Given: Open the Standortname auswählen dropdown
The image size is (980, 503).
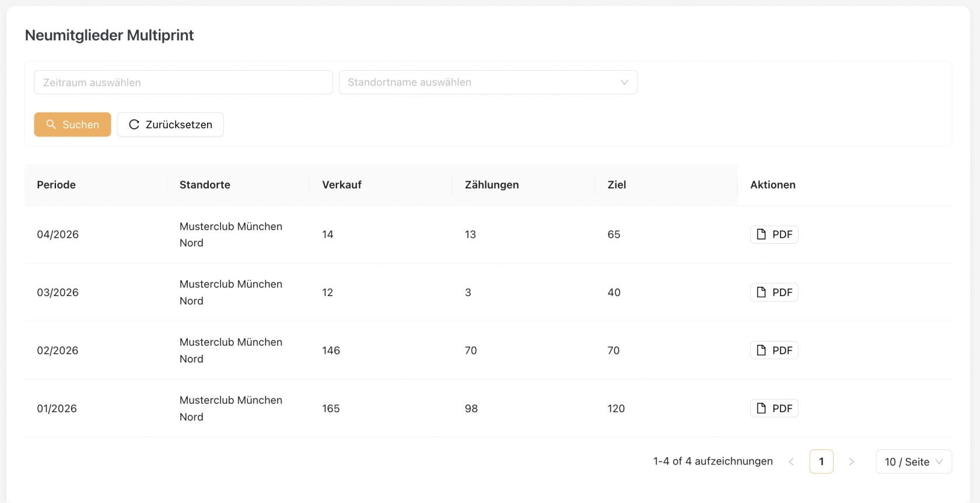Looking at the screenshot, I should tap(488, 82).
